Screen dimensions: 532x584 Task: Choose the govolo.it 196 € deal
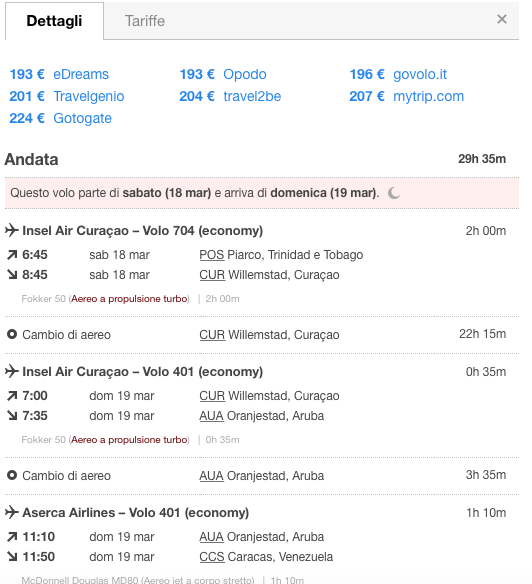coord(398,74)
